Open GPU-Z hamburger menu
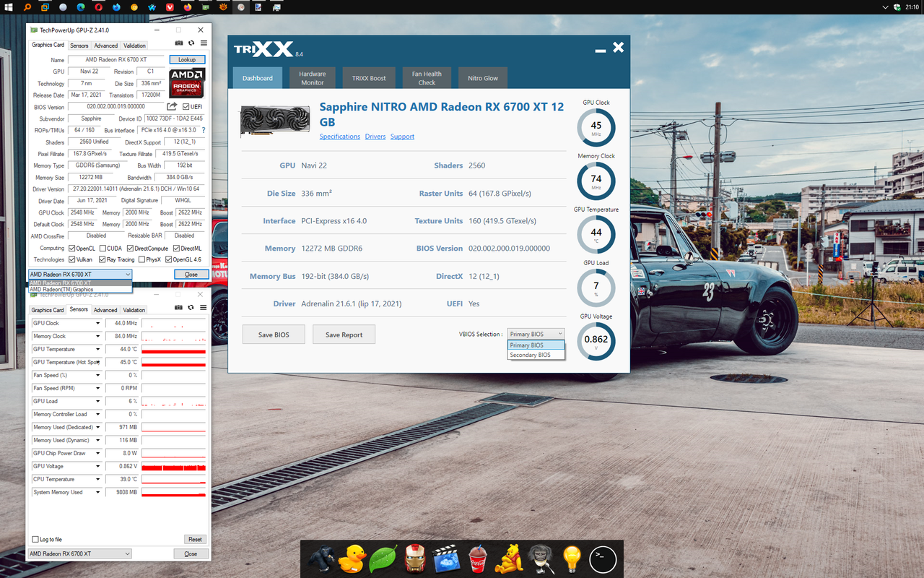Viewport: 924px width, 578px height. coord(204,43)
